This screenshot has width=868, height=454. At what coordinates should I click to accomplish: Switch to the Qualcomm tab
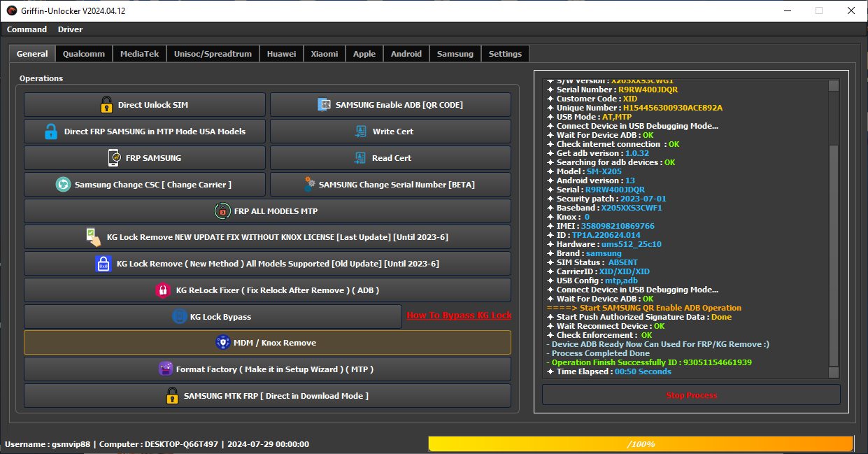tap(84, 54)
